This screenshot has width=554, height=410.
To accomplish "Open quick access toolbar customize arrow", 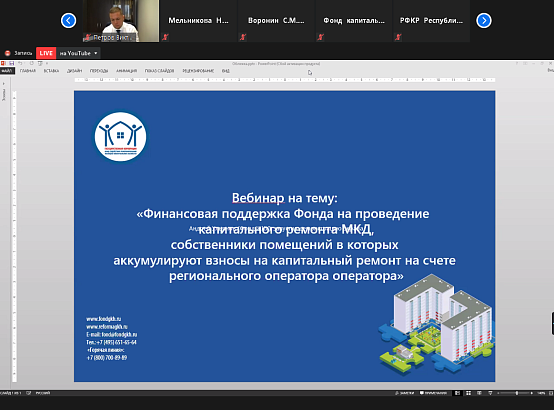I will click(47, 63).
